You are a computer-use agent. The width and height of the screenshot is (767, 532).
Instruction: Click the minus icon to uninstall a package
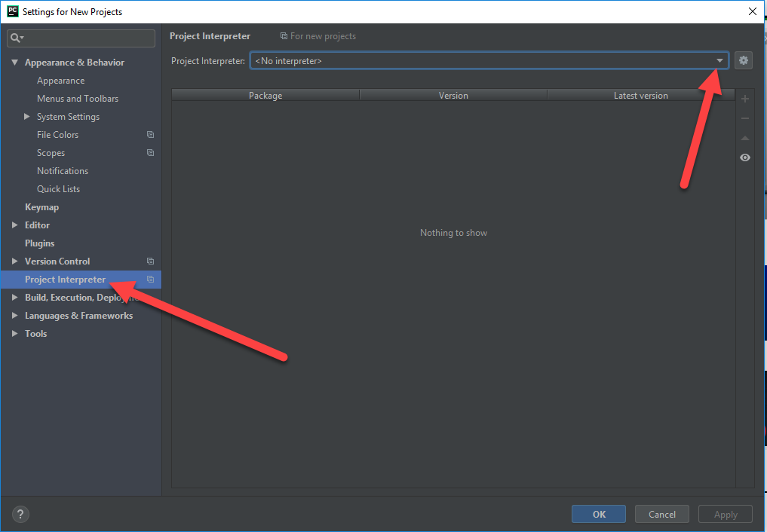tap(745, 119)
